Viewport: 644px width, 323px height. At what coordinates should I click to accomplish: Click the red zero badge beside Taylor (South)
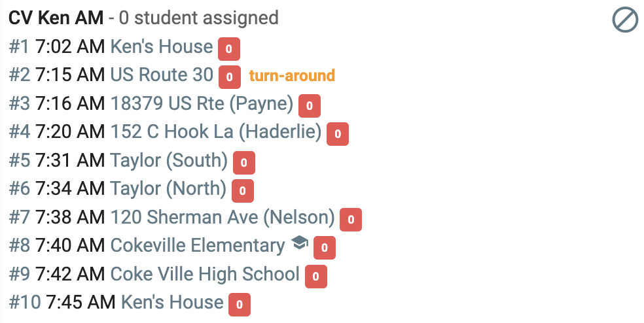coord(244,163)
